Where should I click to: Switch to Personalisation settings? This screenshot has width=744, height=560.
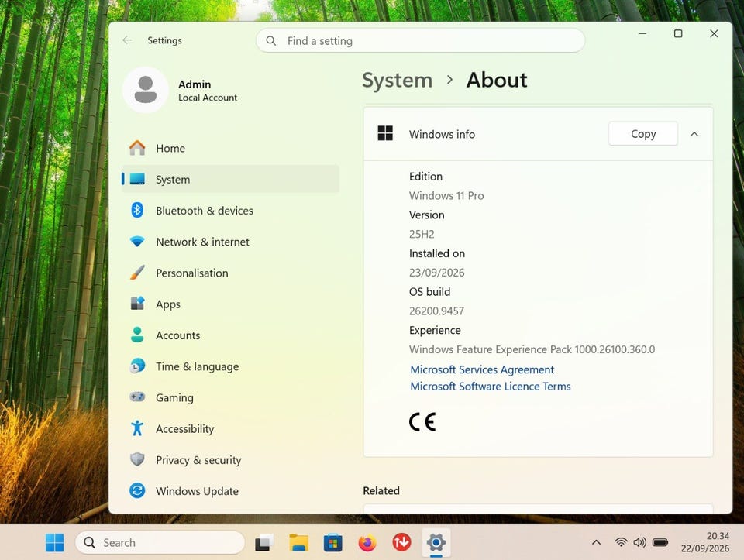pos(231,273)
